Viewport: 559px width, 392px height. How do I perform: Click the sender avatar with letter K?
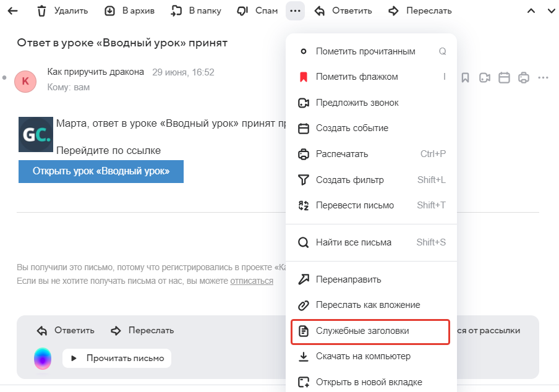pyautogui.click(x=25, y=81)
